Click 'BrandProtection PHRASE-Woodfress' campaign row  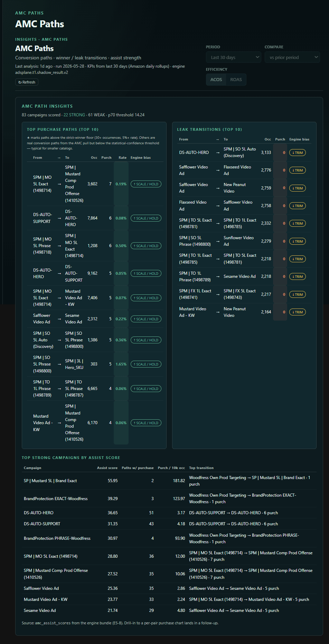point(169,538)
